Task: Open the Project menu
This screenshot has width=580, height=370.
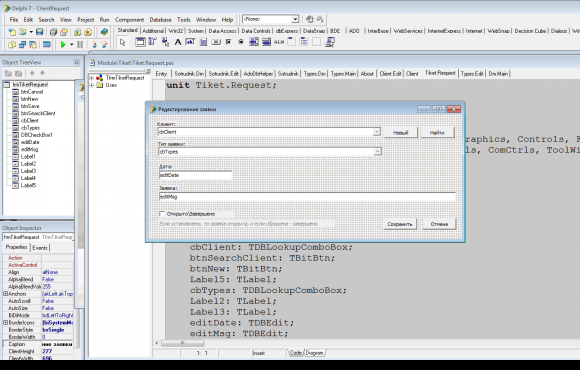Action: 85,20
